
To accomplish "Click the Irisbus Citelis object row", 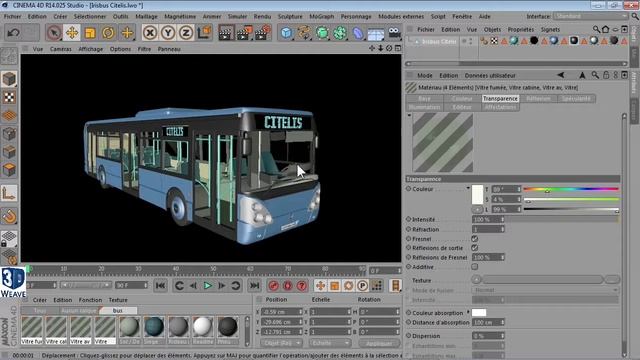I will point(439,42).
